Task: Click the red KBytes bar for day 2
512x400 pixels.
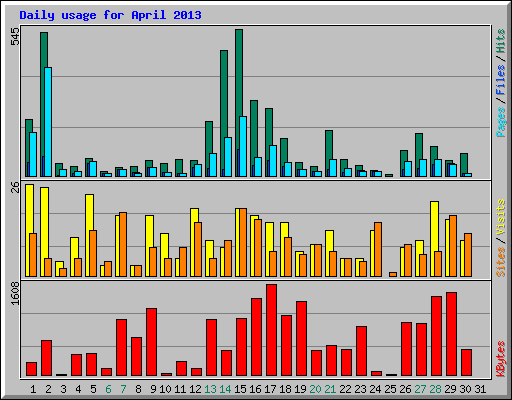Action: tap(46, 358)
